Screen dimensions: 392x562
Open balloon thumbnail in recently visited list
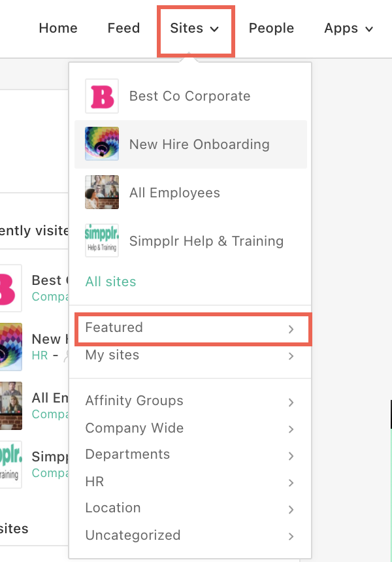(10, 347)
